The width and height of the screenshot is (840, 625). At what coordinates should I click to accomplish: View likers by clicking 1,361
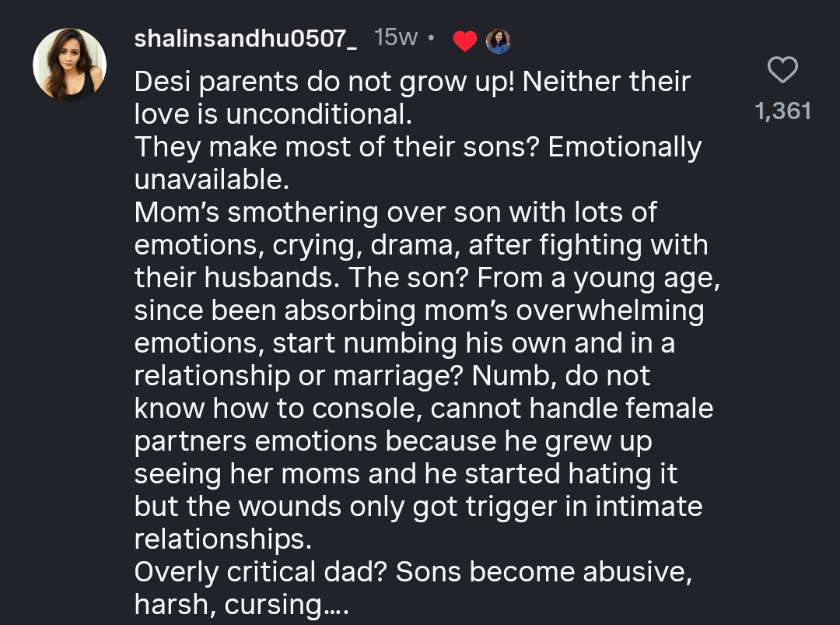click(x=784, y=111)
